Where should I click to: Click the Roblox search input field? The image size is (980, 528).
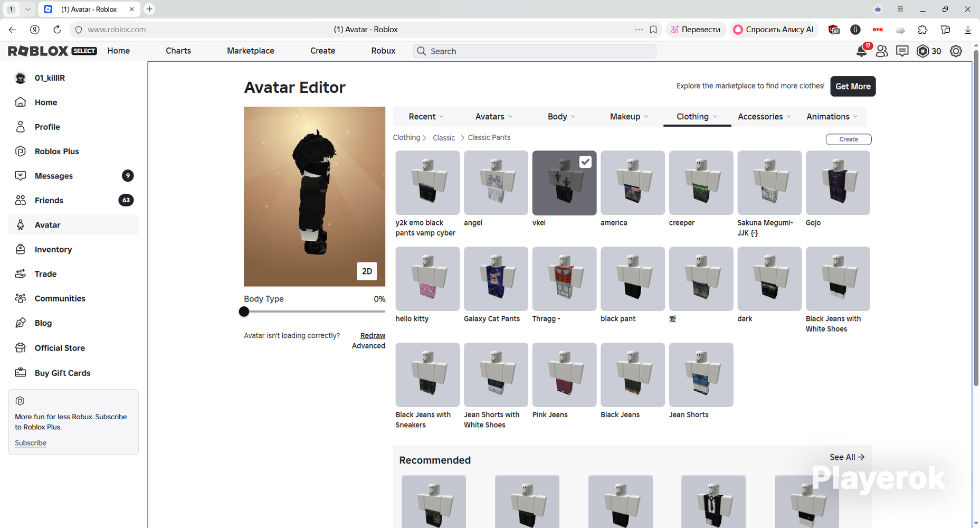pos(535,51)
